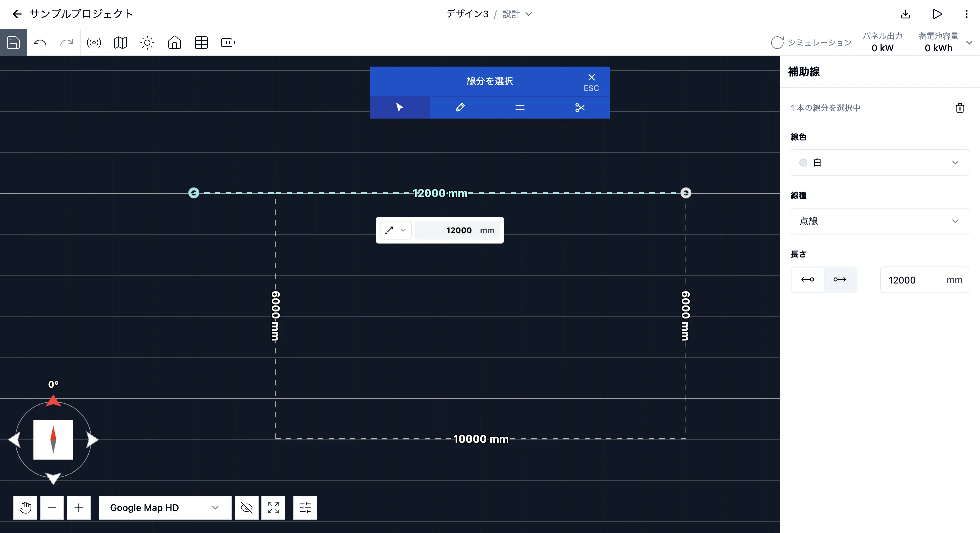Choose the parallel lines mode tab
The height and width of the screenshot is (533, 980).
520,108
